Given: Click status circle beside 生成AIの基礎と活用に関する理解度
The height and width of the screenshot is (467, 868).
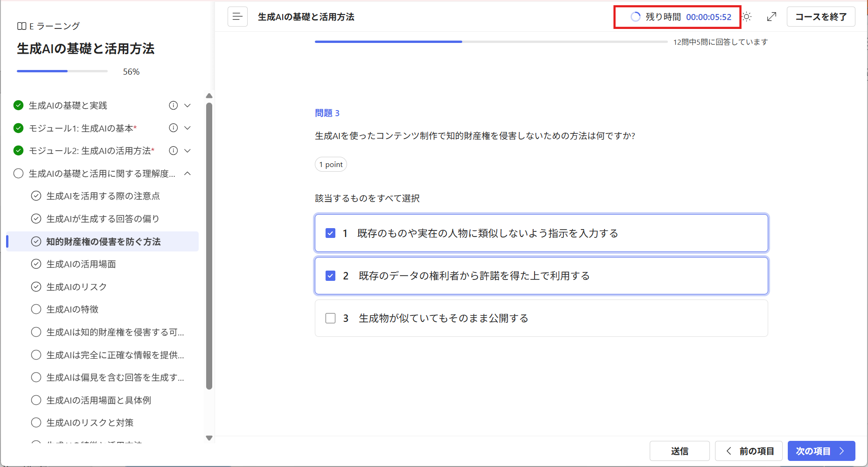Looking at the screenshot, I should point(19,174).
